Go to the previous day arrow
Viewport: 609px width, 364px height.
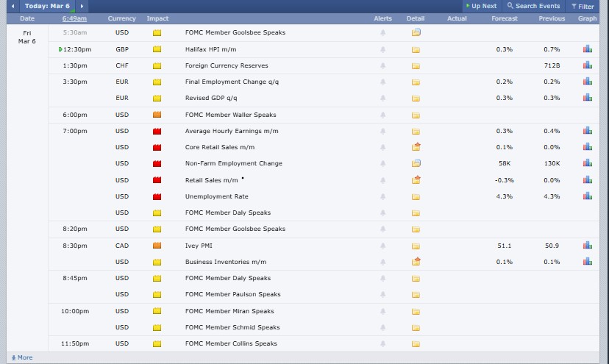(x=13, y=6)
